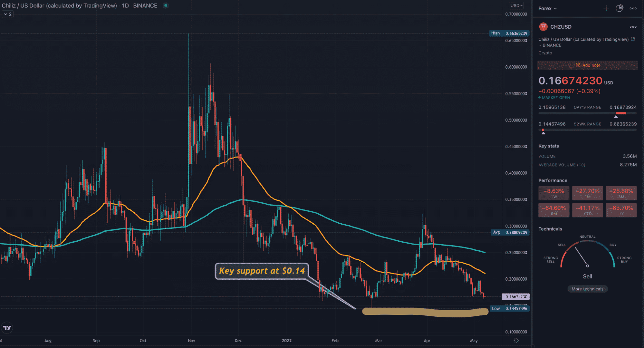644x348 pixels.
Task: Click the 52WK range slider marker
Action: [543, 133]
